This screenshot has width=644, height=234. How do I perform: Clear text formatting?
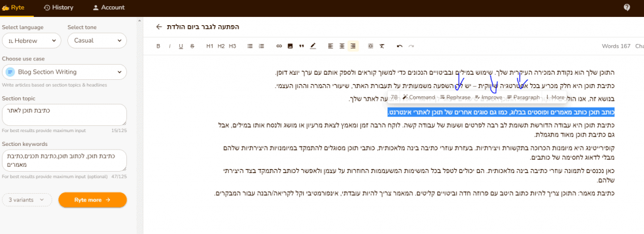[382, 47]
